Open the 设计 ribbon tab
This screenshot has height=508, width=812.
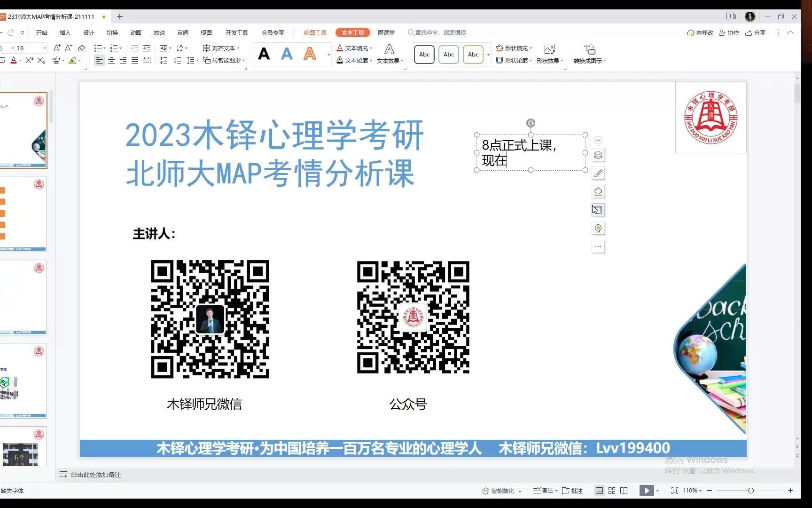[89, 32]
